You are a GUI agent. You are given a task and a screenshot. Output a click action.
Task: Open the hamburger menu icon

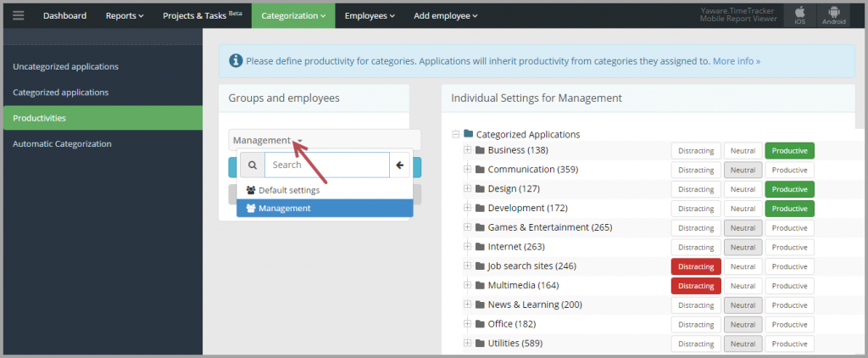pos(19,15)
